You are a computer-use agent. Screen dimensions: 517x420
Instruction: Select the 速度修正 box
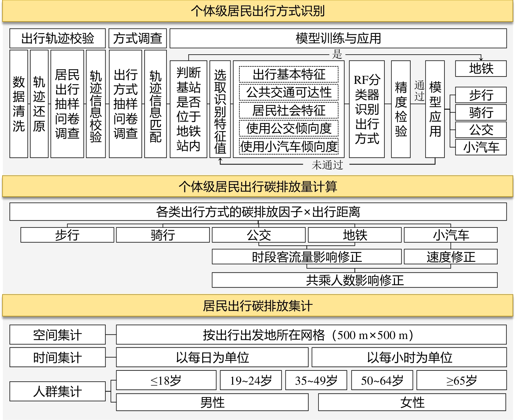451,257
